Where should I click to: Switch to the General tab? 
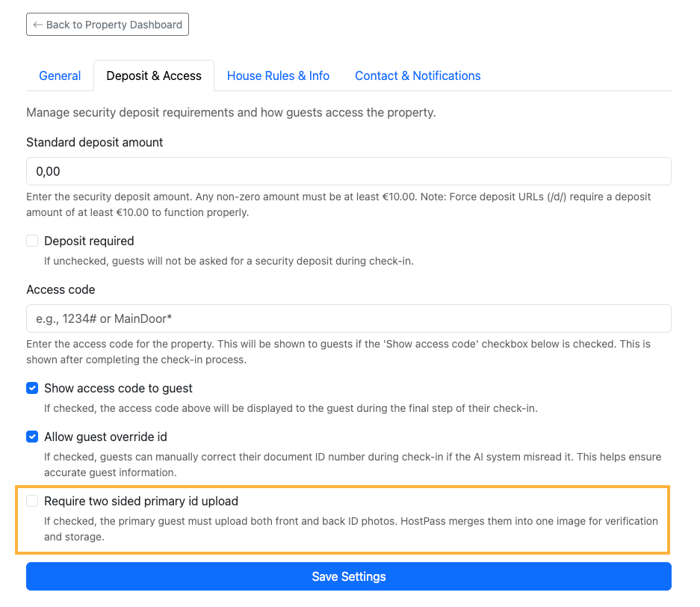[x=60, y=76]
